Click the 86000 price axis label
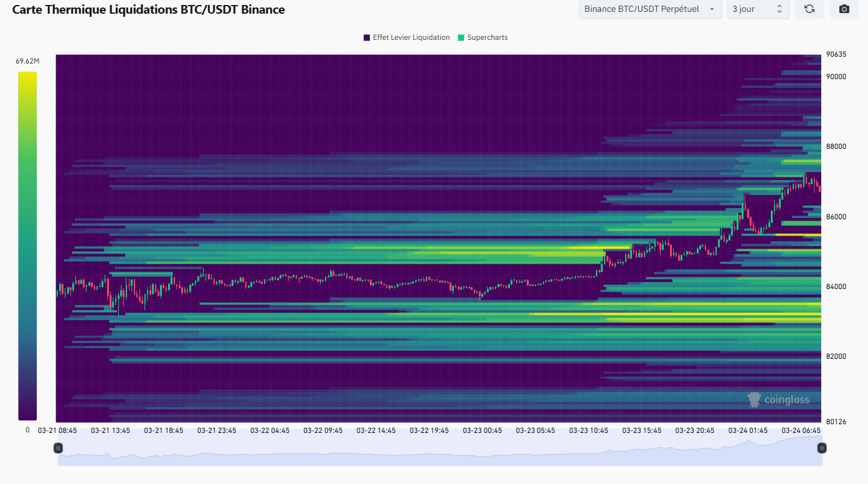 coord(836,217)
